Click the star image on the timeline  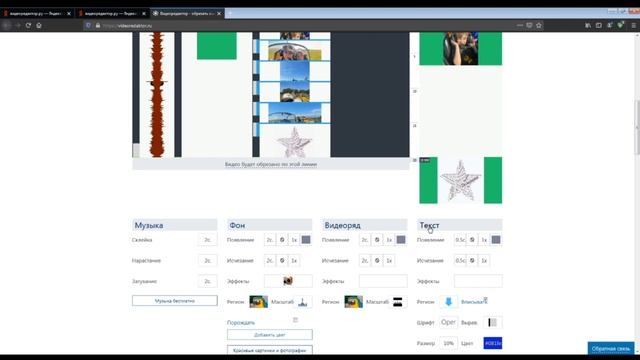point(295,142)
